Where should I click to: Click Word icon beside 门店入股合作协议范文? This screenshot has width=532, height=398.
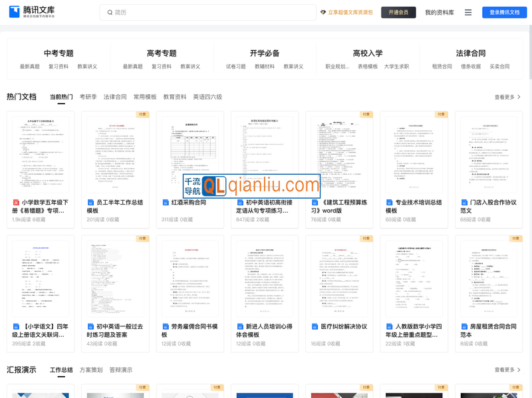pyautogui.click(x=464, y=203)
